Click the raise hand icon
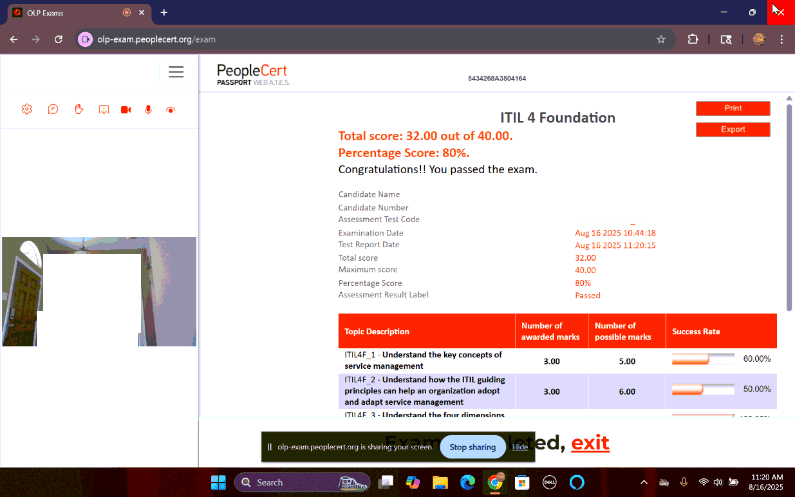795x497 pixels. pos(78,109)
